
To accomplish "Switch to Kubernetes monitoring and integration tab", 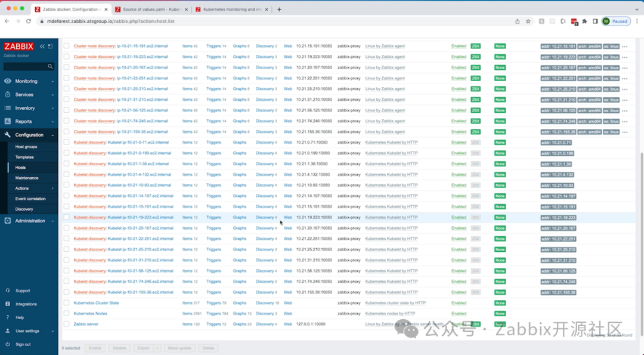I will 232,9.
